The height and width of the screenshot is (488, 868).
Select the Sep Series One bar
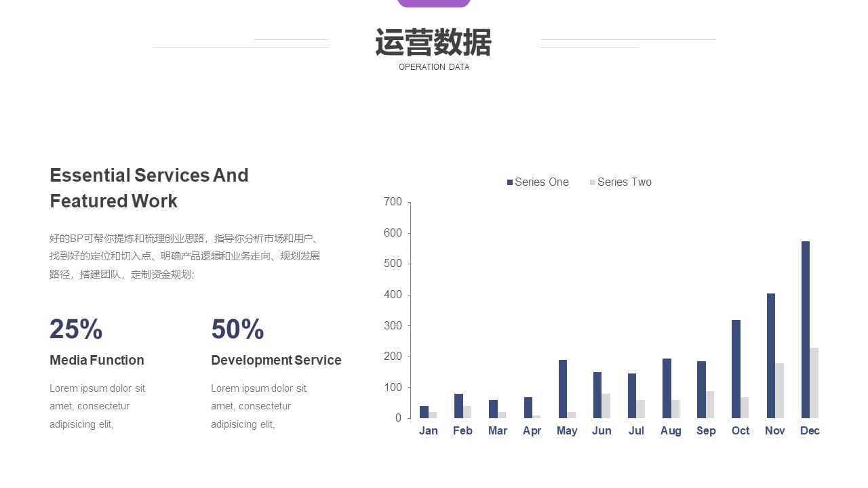[701, 390]
